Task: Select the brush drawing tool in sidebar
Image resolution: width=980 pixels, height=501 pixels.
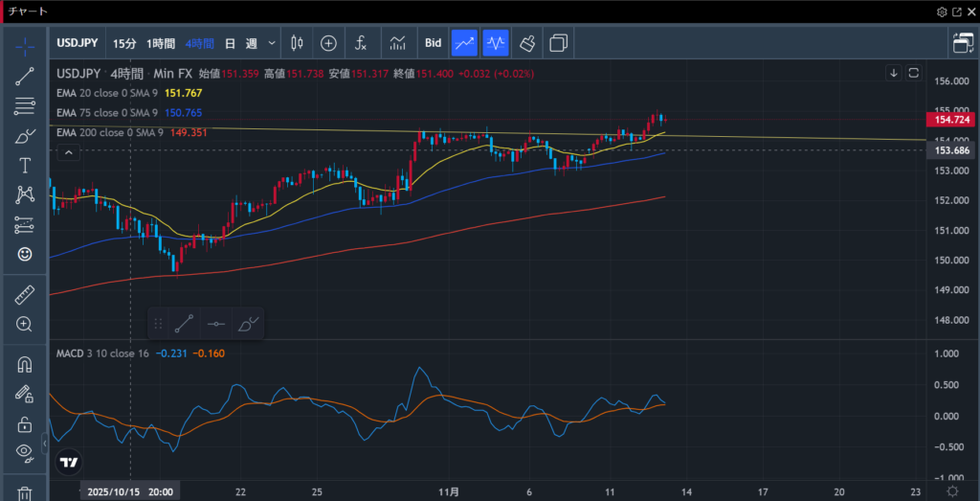Action: tap(25, 136)
